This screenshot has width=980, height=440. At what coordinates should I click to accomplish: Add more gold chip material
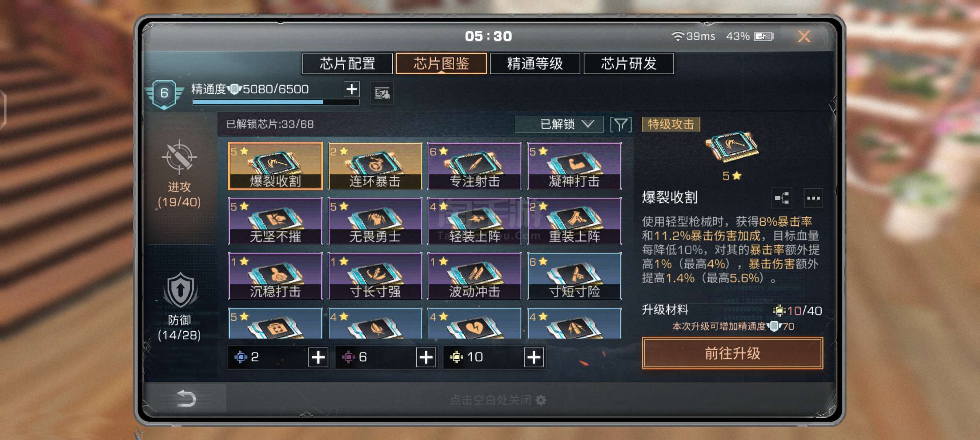coord(534,357)
